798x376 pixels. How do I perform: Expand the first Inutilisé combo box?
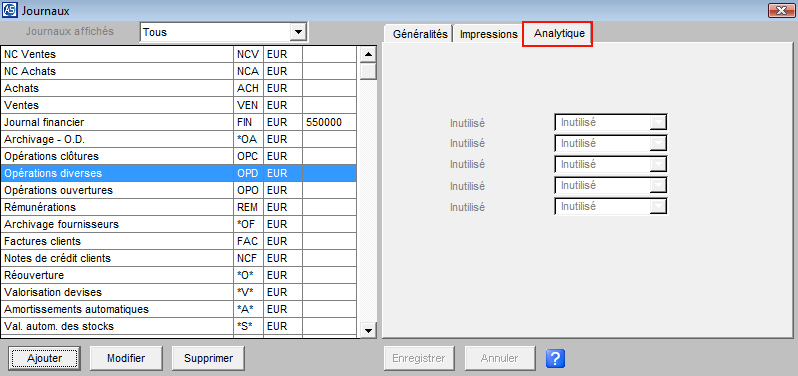coord(658,122)
